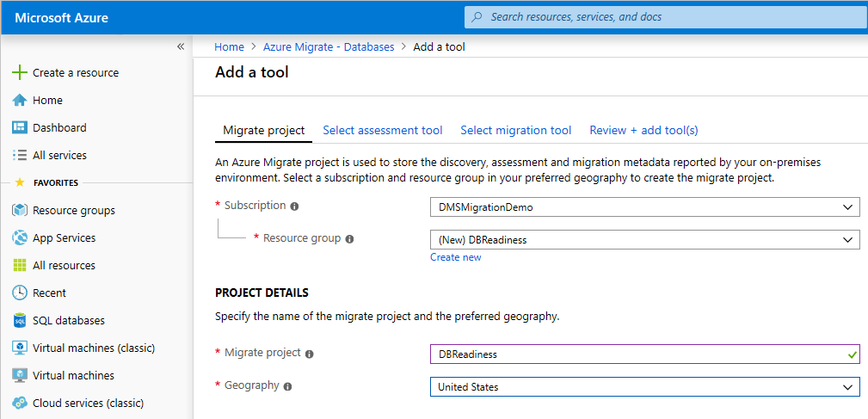Click the Create new link

(456, 257)
